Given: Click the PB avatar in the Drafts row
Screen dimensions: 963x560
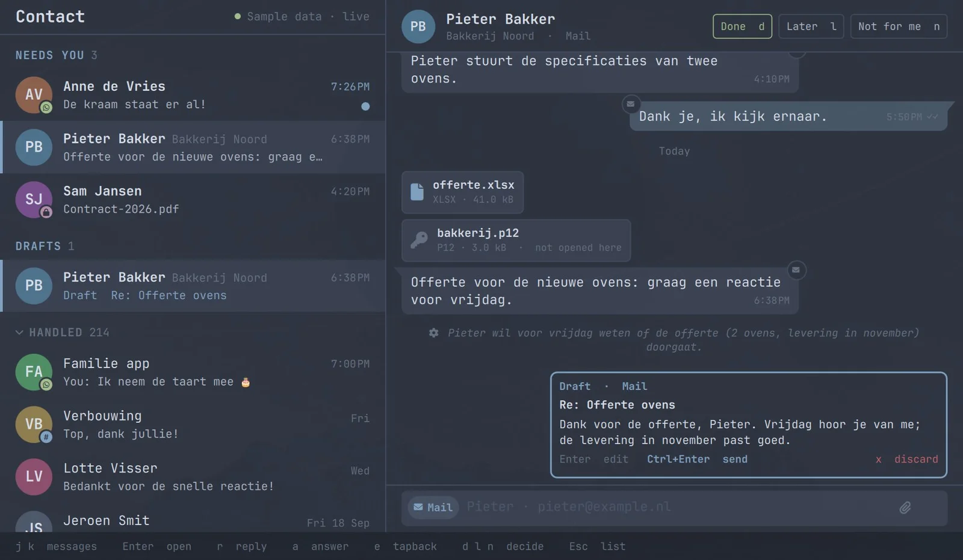Looking at the screenshot, I should 34,285.
